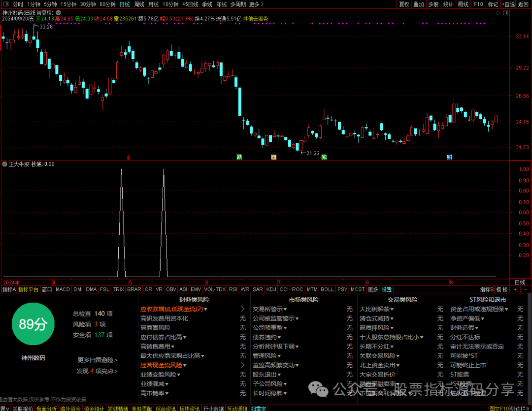Click the 复权 button
Viewport: 532px width, 411px height.
[x=404, y=4]
